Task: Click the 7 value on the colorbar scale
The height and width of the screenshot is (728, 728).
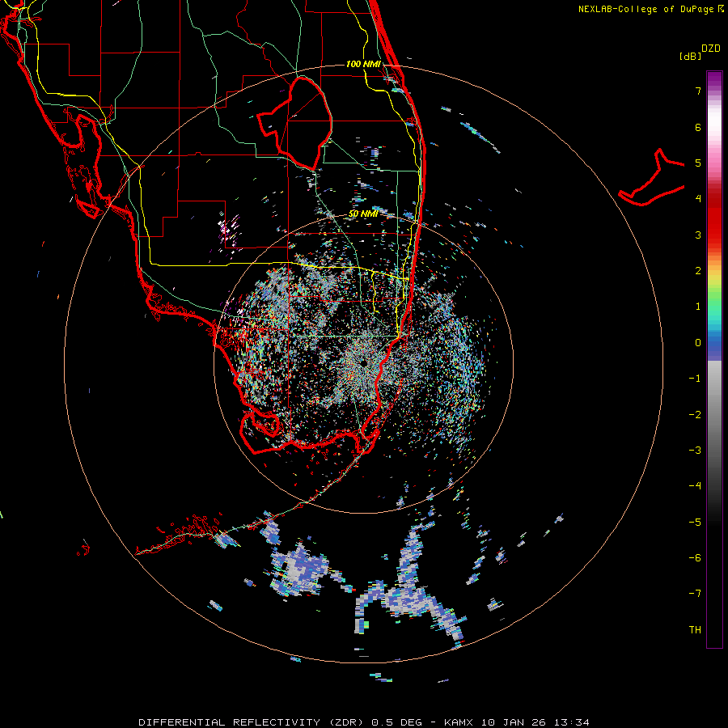Action: click(x=698, y=91)
